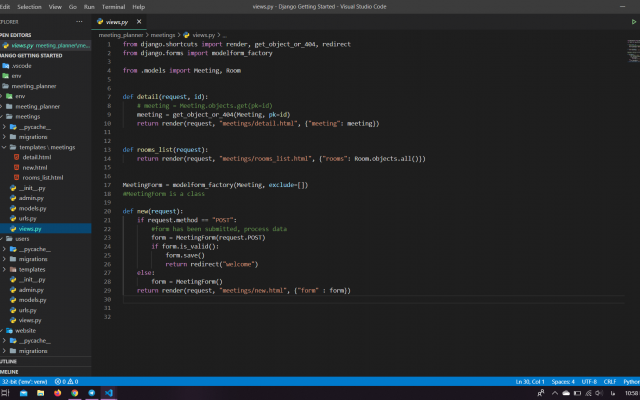Click the meetings breadcrumb segment
Image resolution: width=640 pixels, height=400 pixels.
click(x=162, y=35)
